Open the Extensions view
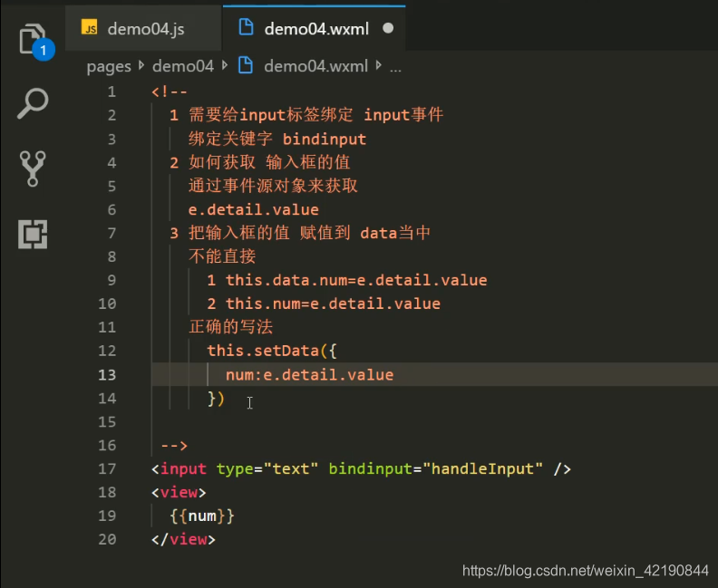This screenshot has height=588, width=718. pos(33,234)
